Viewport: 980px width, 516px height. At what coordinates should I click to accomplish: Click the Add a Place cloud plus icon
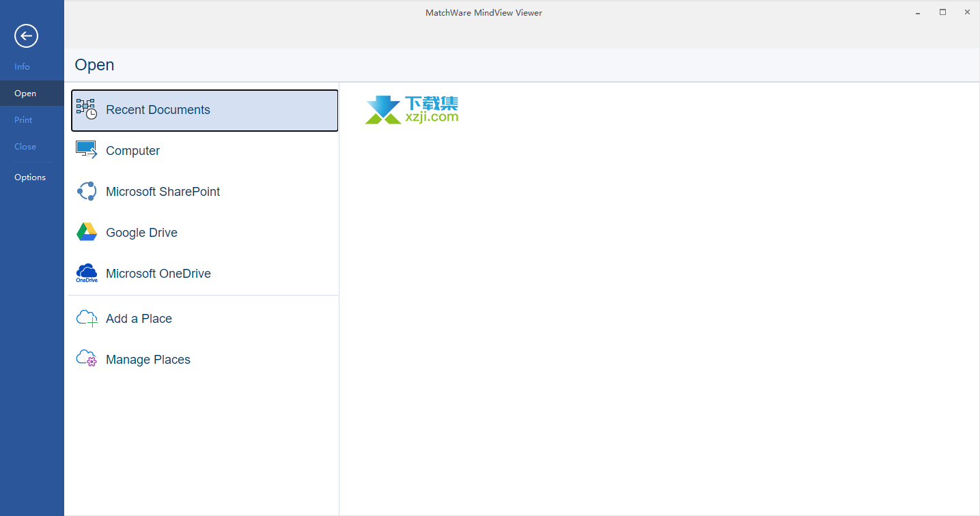pos(87,319)
